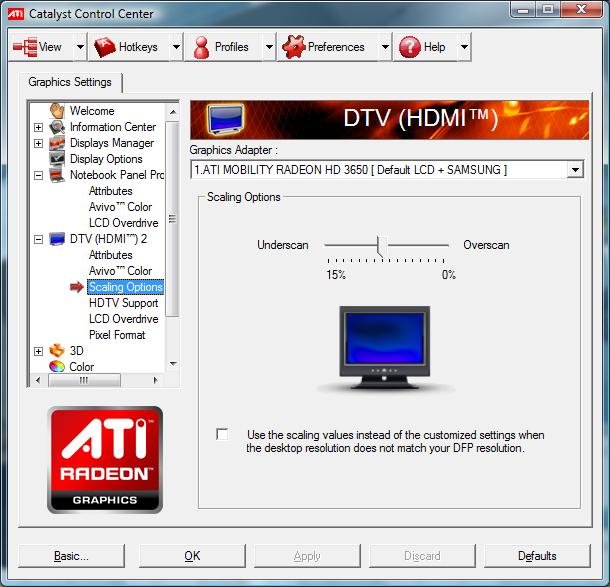Select the Graphics Settings tab

point(70,82)
